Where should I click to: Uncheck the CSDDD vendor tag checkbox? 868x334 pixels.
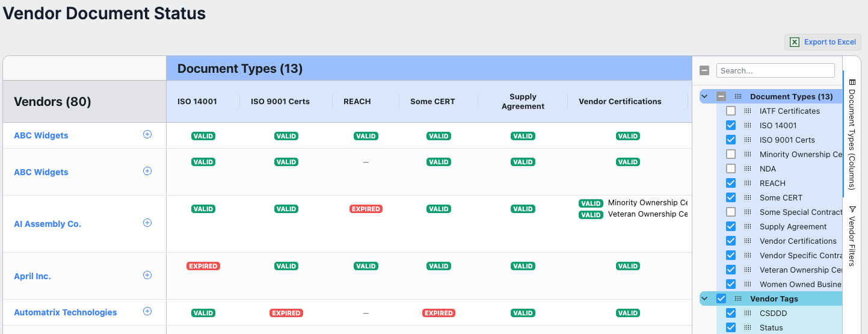click(x=731, y=313)
